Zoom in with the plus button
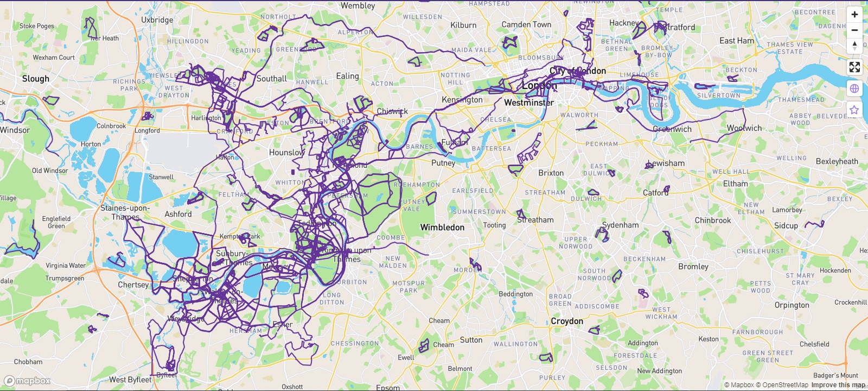This screenshot has width=868, height=391. [x=854, y=15]
